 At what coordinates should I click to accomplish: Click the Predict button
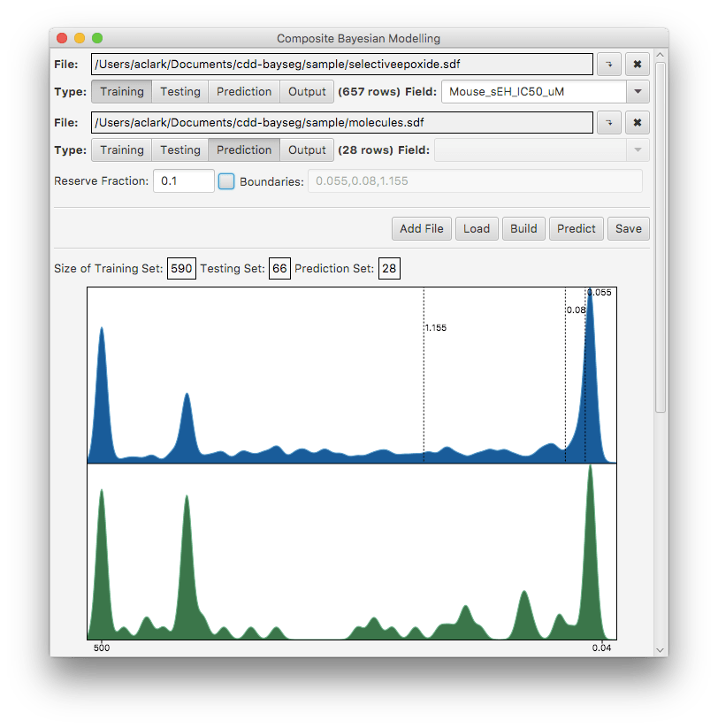[x=577, y=228]
